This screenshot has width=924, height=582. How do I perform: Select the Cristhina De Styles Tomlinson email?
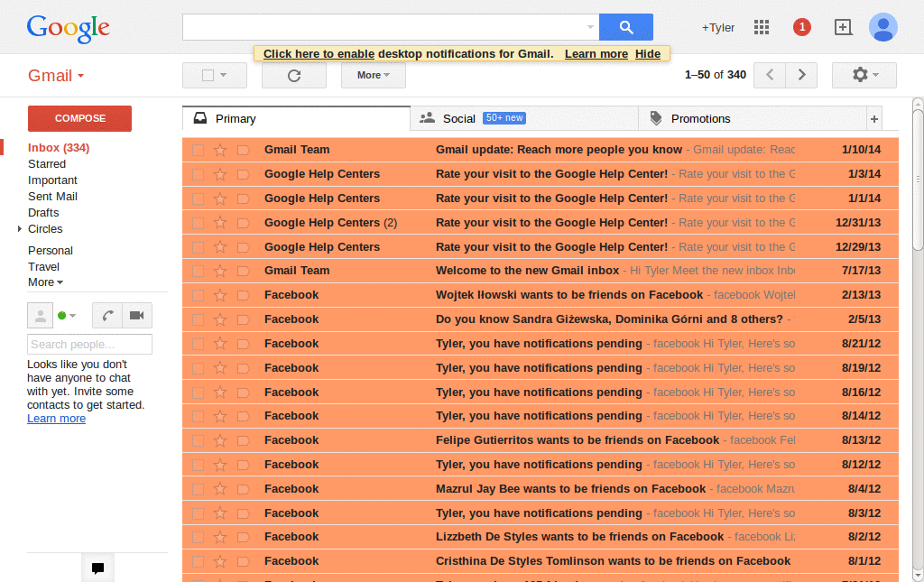click(198, 562)
